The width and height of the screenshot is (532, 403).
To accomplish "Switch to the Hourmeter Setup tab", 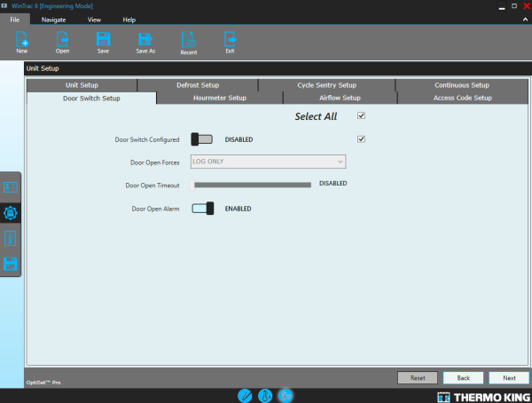I will click(220, 98).
